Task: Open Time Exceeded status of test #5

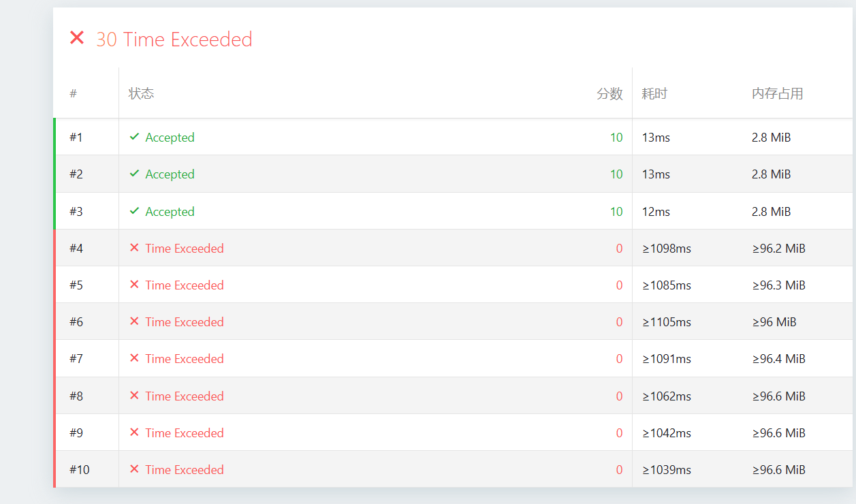Action: click(184, 285)
